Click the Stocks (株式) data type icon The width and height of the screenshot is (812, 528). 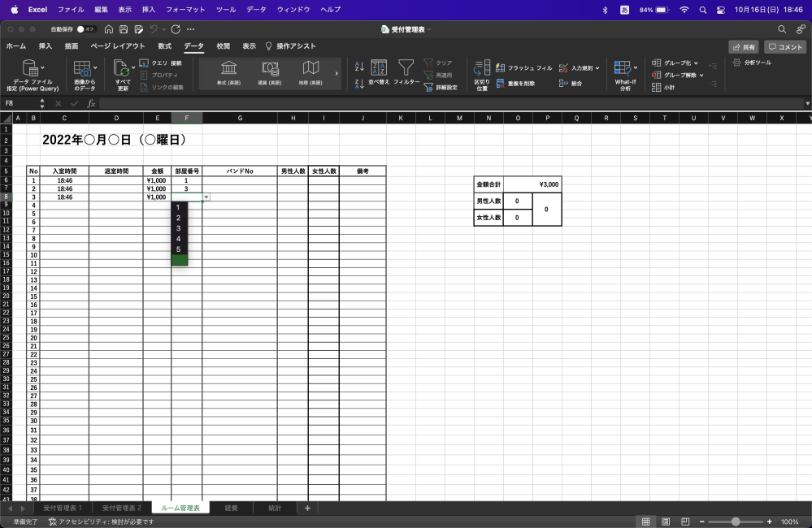228,68
